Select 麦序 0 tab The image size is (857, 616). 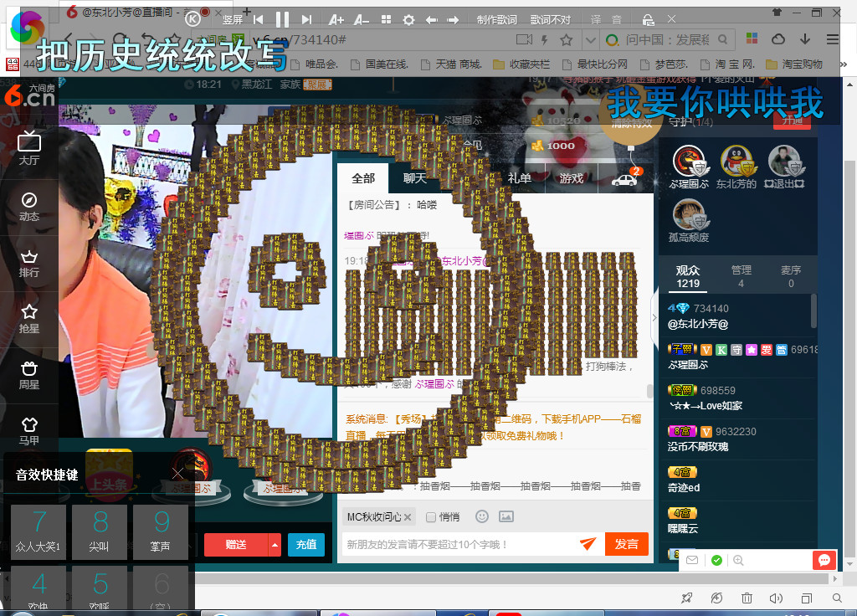point(791,276)
